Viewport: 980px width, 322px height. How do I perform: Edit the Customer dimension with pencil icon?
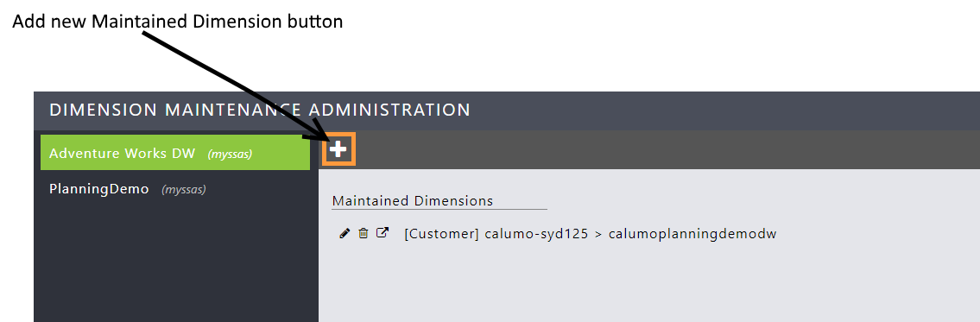click(345, 233)
